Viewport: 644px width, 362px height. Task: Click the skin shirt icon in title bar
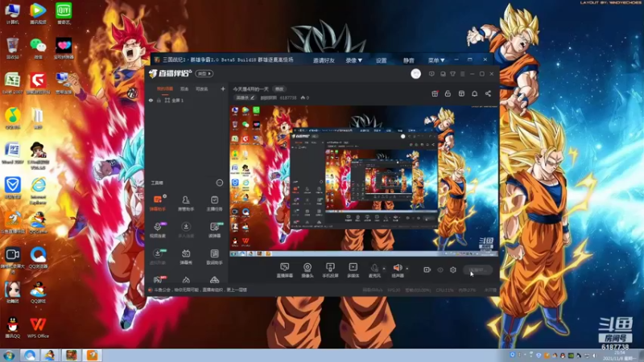click(x=452, y=74)
